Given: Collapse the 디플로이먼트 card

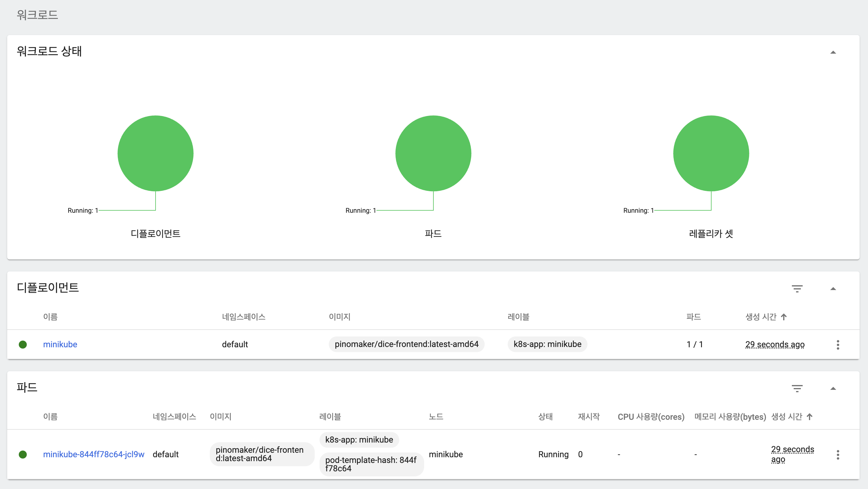Looking at the screenshot, I should pos(833,289).
